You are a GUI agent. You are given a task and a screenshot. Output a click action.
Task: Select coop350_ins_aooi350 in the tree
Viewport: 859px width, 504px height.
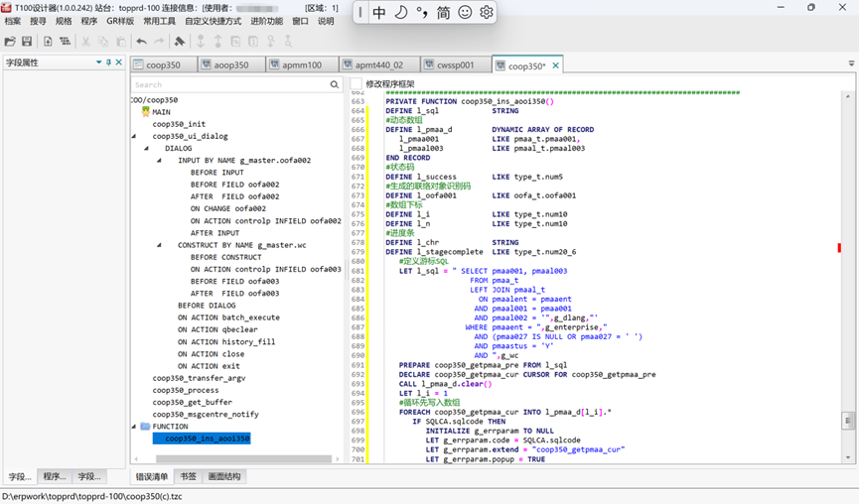tap(202, 439)
